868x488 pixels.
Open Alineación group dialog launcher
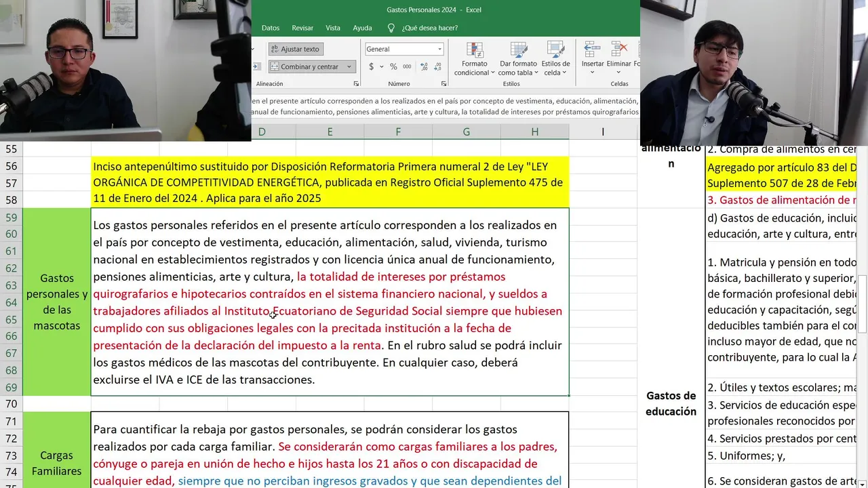pos(357,84)
